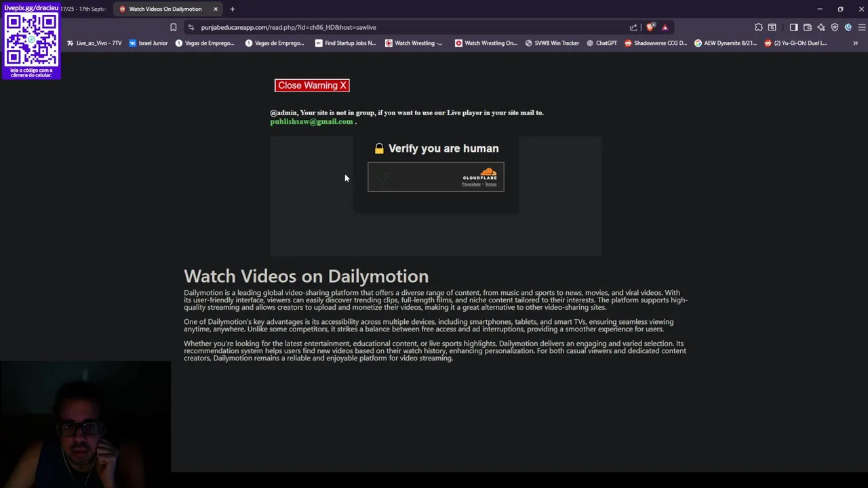
Task: Click the livepix QR code overlay
Action: pos(31,39)
